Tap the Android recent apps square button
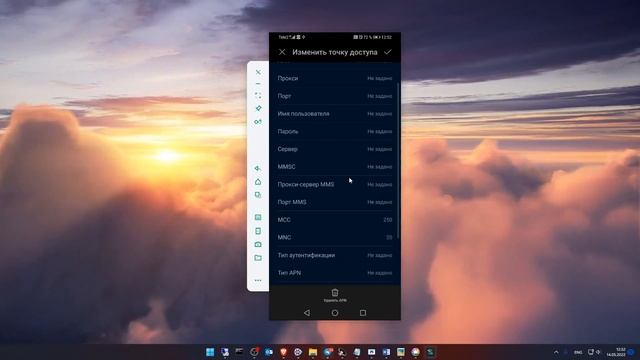Screen dimensions: 640x360 point(363,313)
